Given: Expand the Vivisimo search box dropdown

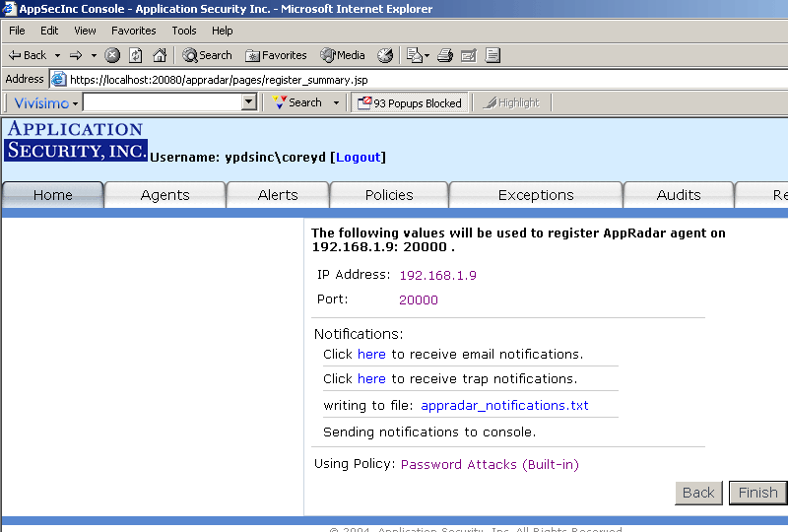Looking at the screenshot, I should point(249,102).
